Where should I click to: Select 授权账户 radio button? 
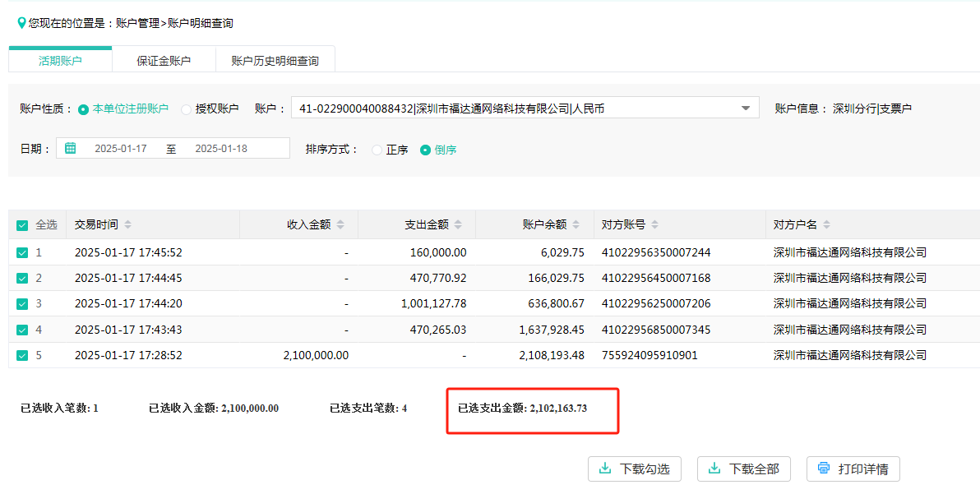(187, 109)
